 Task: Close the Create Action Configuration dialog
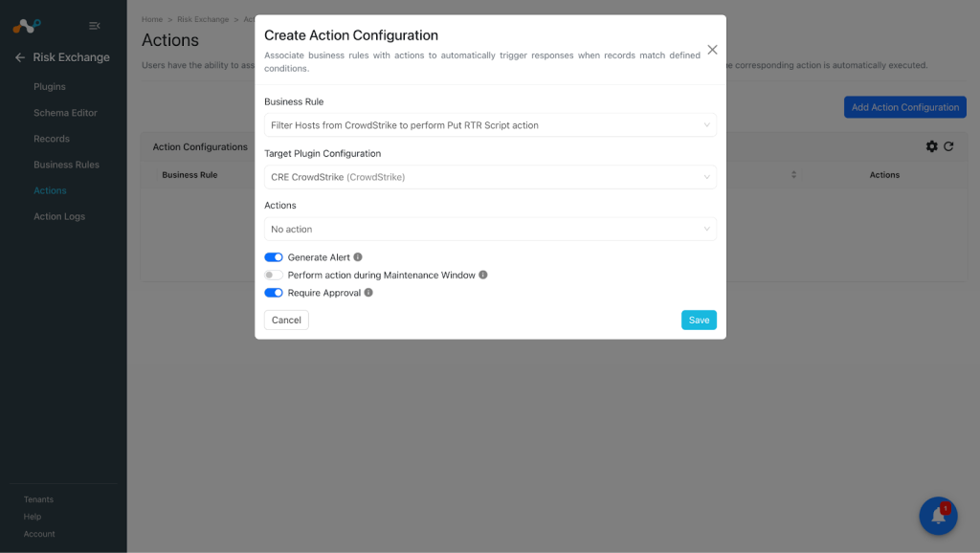(712, 50)
